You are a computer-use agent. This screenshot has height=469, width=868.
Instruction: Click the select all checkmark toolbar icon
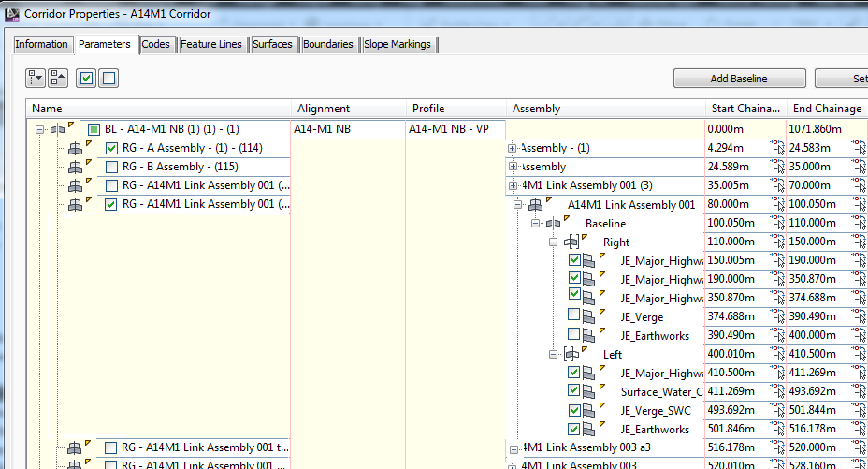pyautogui.click(x=86, y=78)
